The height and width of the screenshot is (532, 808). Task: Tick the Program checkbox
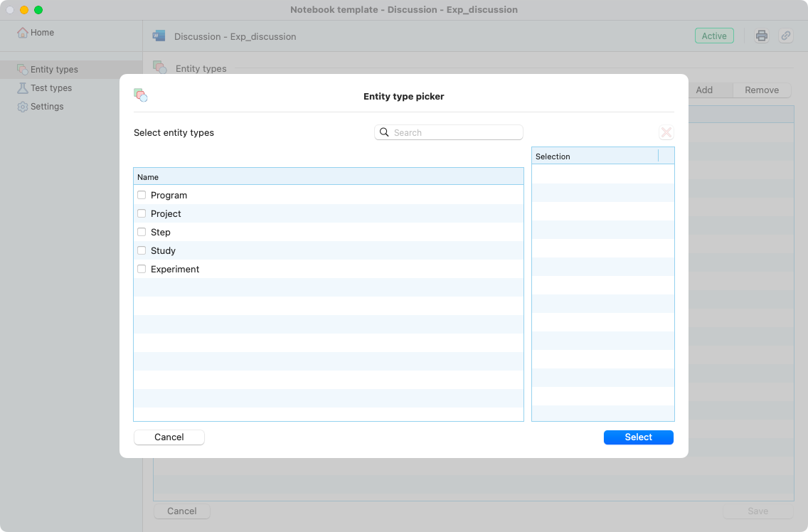coord(142,195)
